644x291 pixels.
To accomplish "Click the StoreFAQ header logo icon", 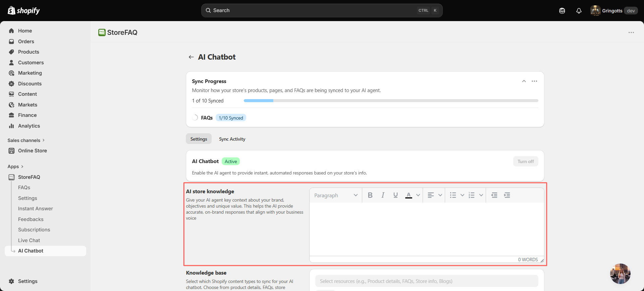I will point(102,32).
